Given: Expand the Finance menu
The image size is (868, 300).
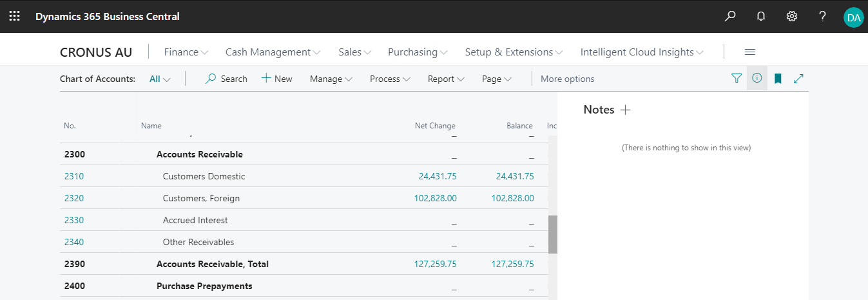Looking at the screenshot, I should (186, 52).
